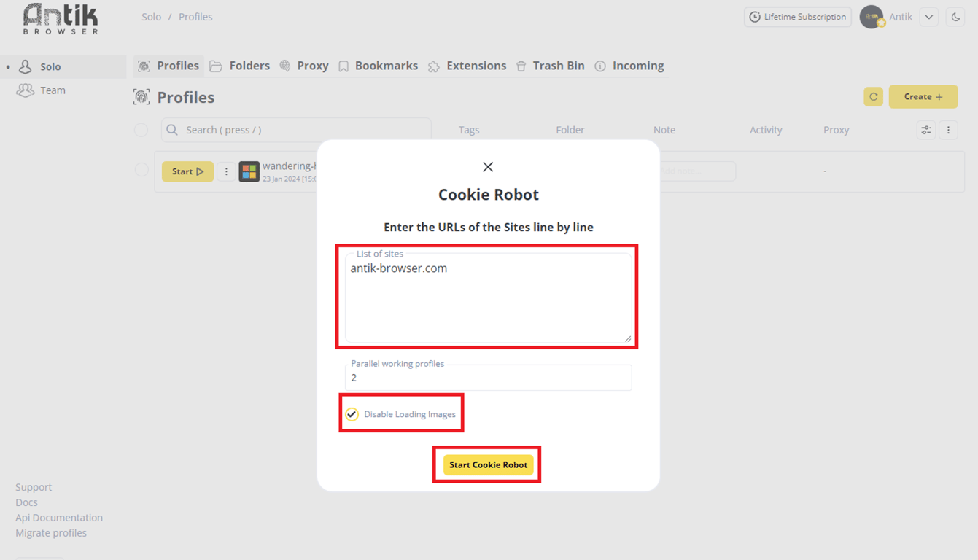This screenshot has height=560, width=978.
Task: Click the profile search field
Action: (x=296, y=130)
